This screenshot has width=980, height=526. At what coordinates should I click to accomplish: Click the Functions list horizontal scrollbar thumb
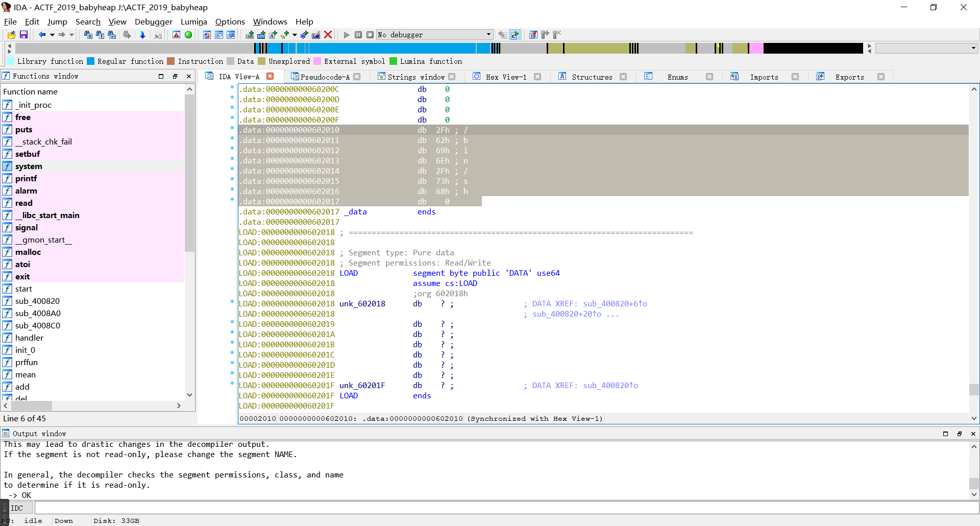coord(31,405)
